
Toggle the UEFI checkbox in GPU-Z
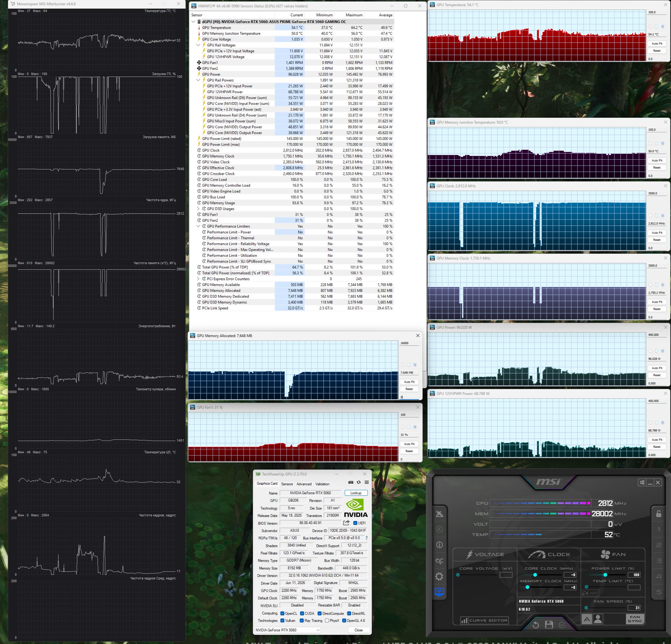click(355, 523)
